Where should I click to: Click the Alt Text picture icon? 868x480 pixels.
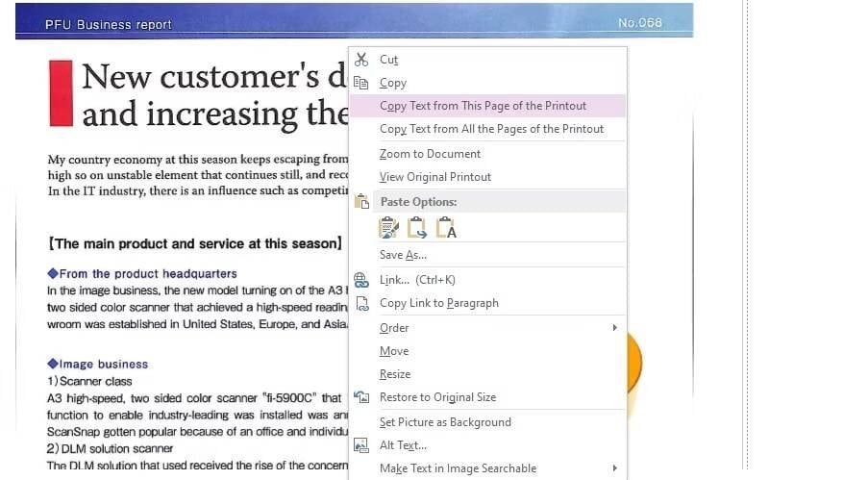point(361,445)
